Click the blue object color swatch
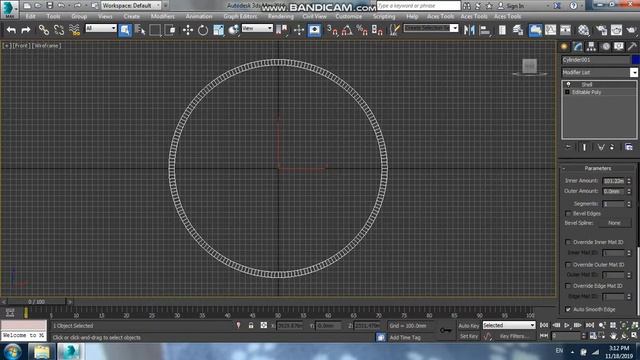 click(636, 60)
